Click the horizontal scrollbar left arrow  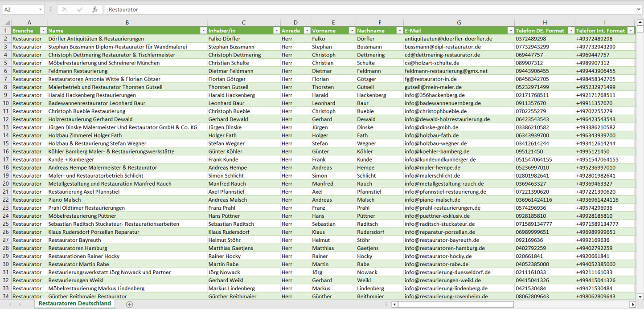394,305
